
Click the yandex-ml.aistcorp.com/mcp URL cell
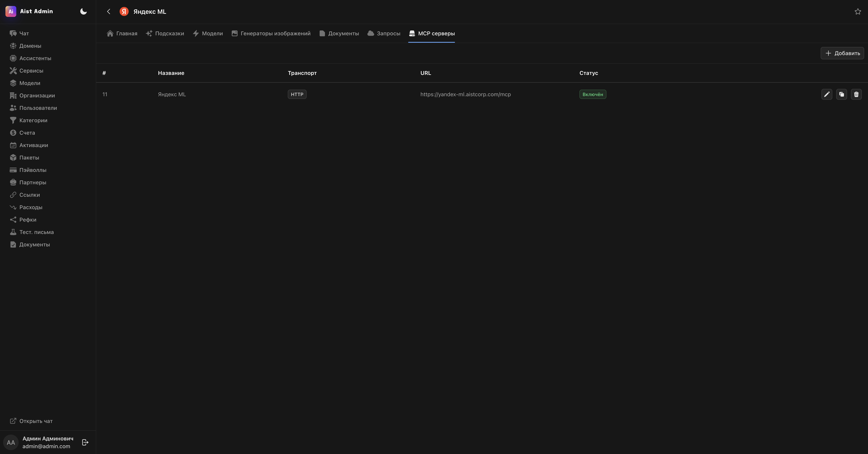pyautogui.click(x=466, y=94)
